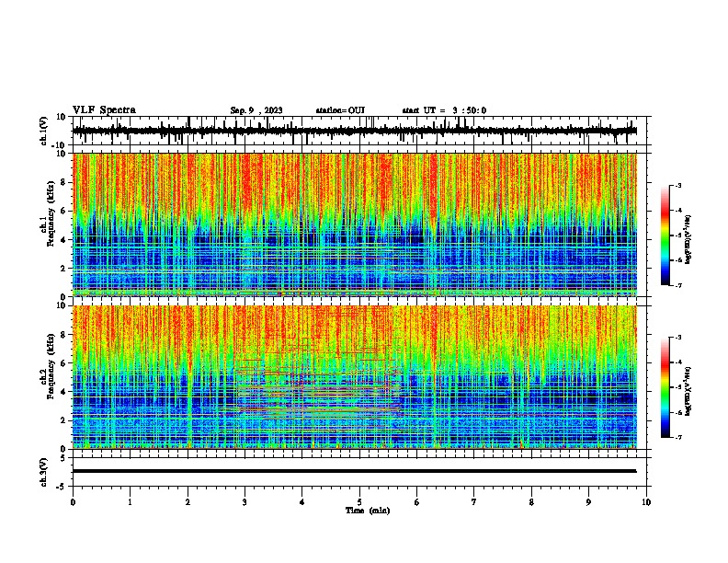Click the "ch.3(V)" axis label
Screen dimensions: 728x563
coord(44,472)
